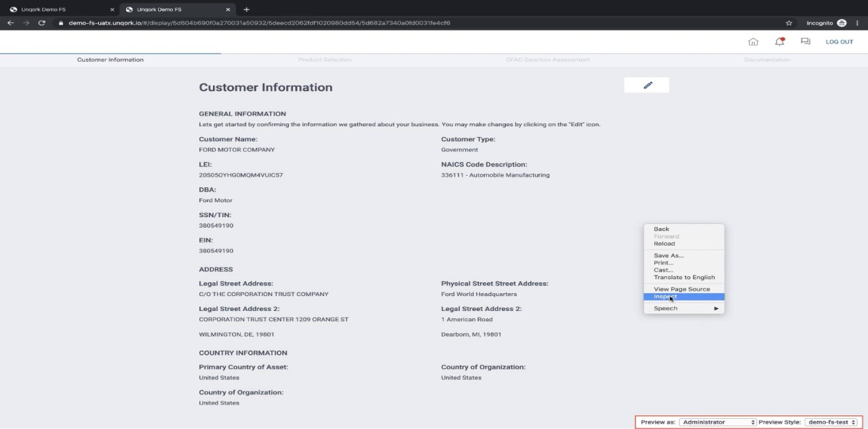Click C/O THE CORPORATION TRUST COMPANY text

[263, 294]
